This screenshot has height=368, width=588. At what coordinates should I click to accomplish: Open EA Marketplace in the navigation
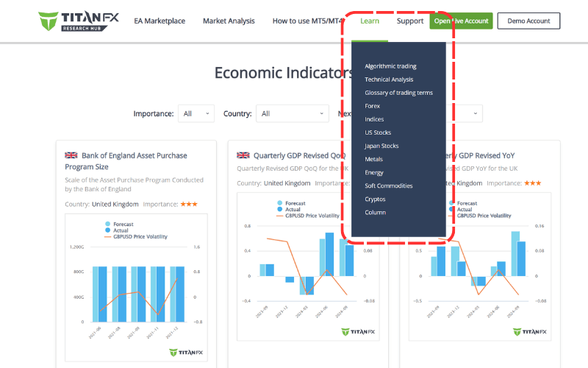click(x=159, y=21)
